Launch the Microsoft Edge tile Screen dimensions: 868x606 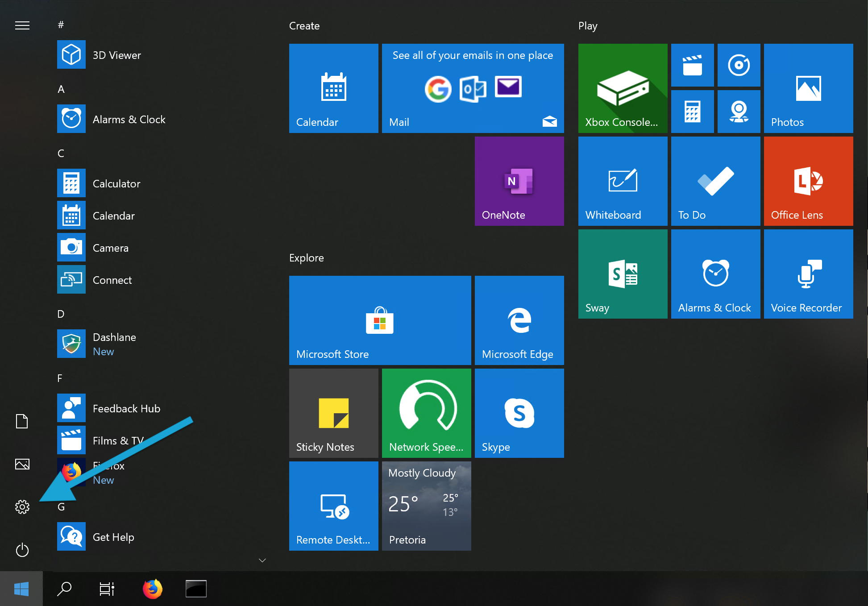519,320
